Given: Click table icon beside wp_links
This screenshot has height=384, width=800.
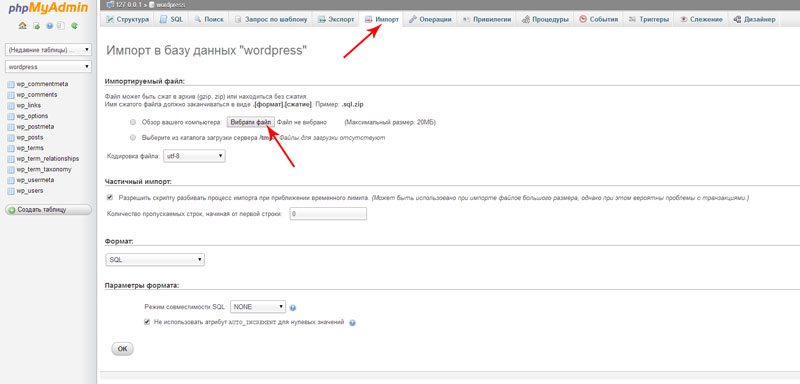Looking at the screenshot, I should 11,106.
